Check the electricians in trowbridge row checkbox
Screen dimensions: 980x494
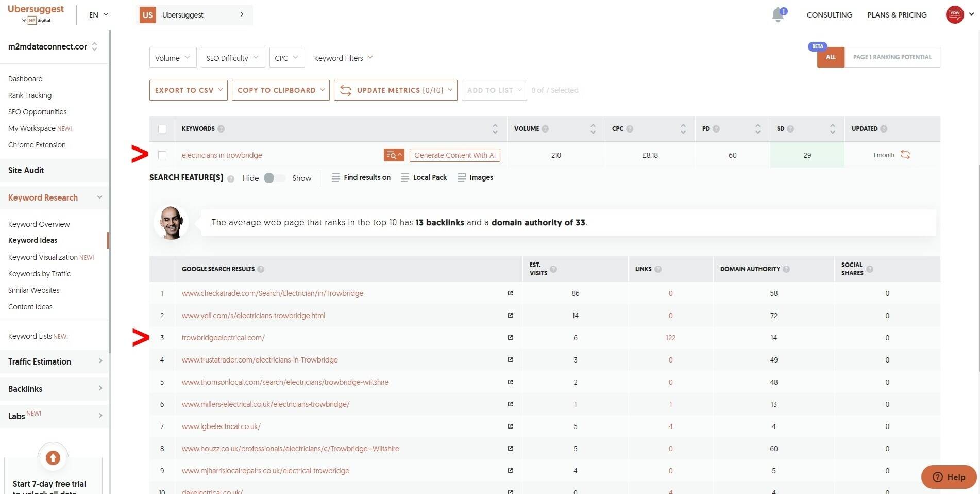tap(162, 155)
